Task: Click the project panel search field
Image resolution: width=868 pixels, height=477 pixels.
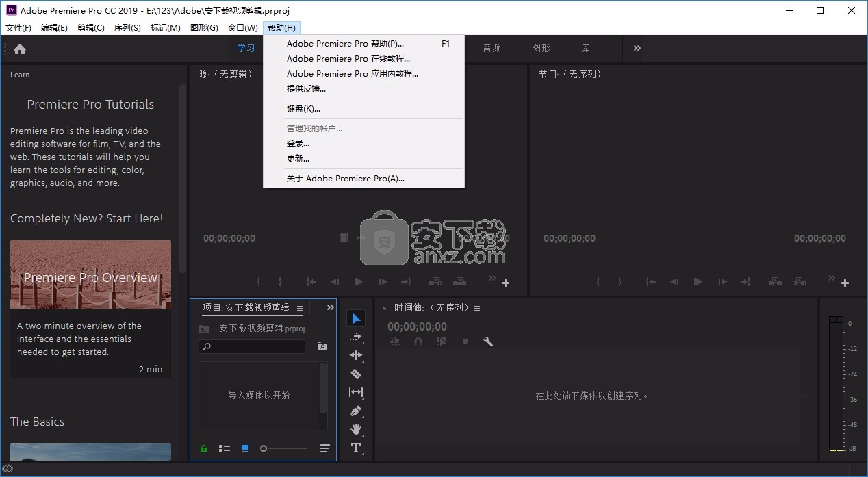Action: point(252,347)
